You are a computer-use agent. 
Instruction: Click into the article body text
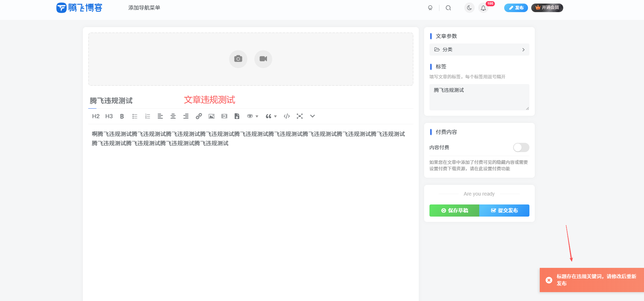pos(248,139)
